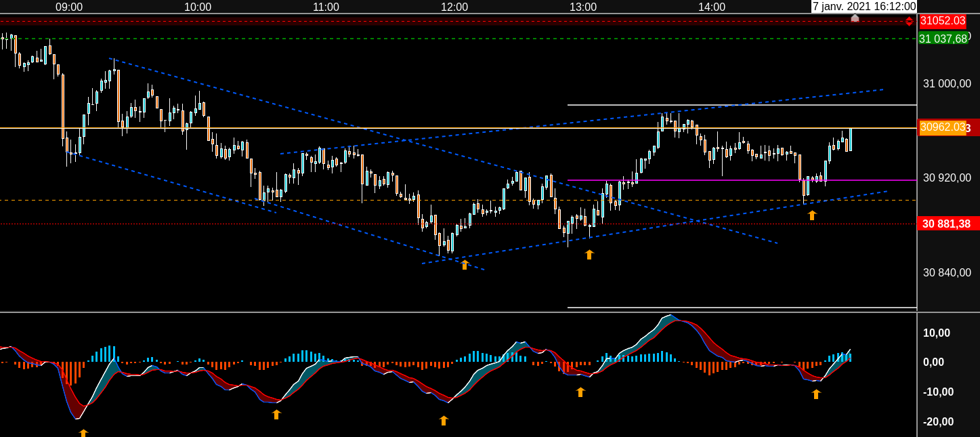This screenshot has width=980, height=437.
Task: Click the orange 30962.03 current price label
Action: (942, 127)
